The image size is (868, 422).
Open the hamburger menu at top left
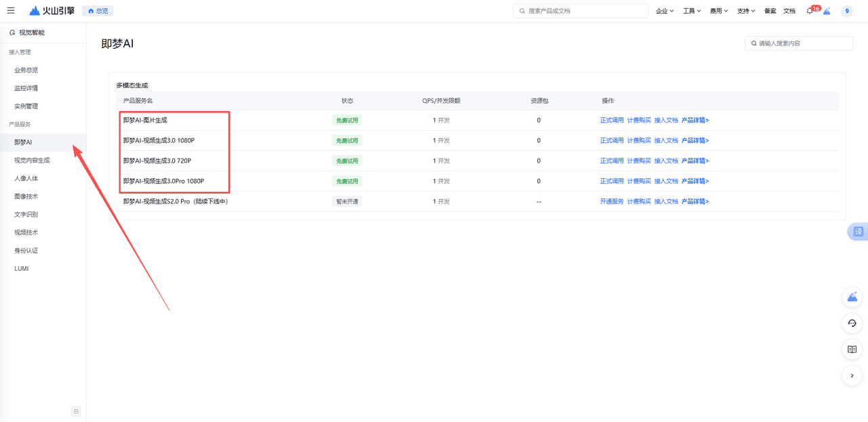11,11
